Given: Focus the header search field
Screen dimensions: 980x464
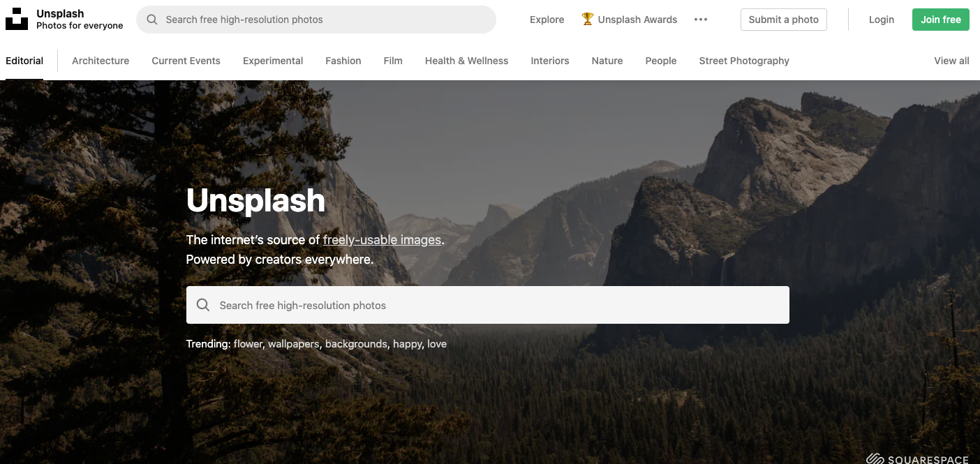Looking at the screenshot, I should point(316,20).
